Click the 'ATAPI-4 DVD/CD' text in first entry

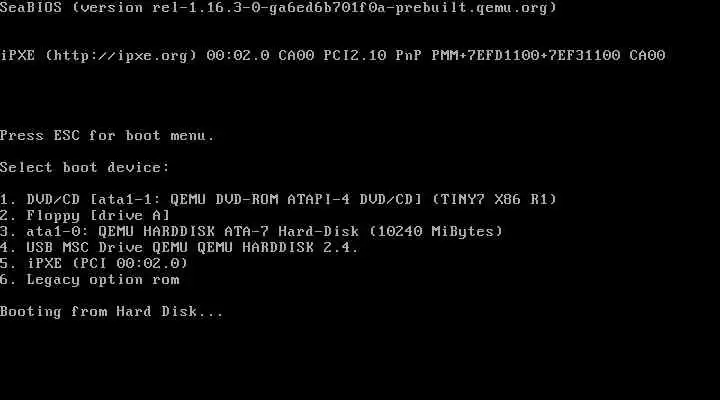coord(354,200)
